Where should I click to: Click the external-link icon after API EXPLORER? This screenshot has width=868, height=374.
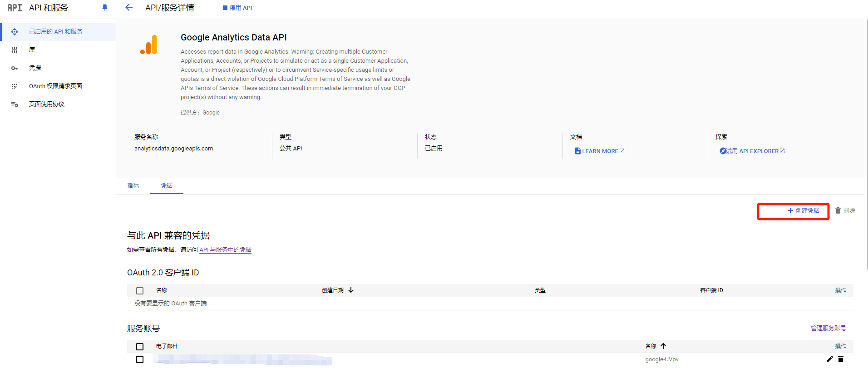click(782, 151)
